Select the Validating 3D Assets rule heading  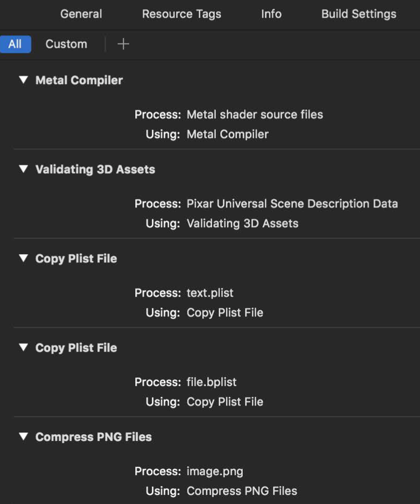click(95, 169)
